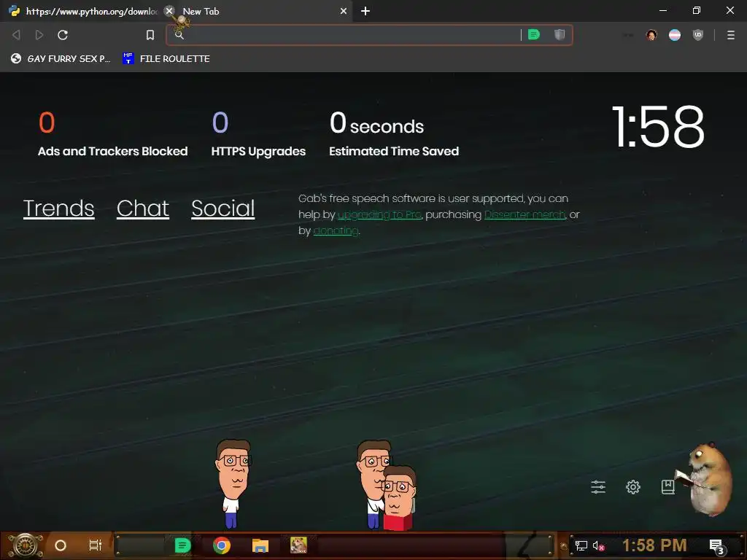747x560 pixels.
Task: Open Task View on the taskbar
Action: 96,545
